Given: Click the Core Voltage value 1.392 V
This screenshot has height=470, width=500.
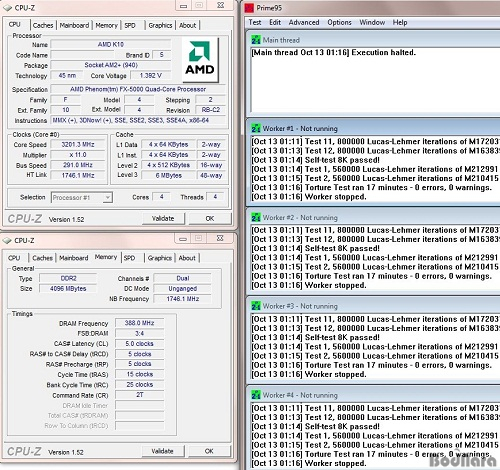Looking at the screenshot, I should click(x=151, y=76).
